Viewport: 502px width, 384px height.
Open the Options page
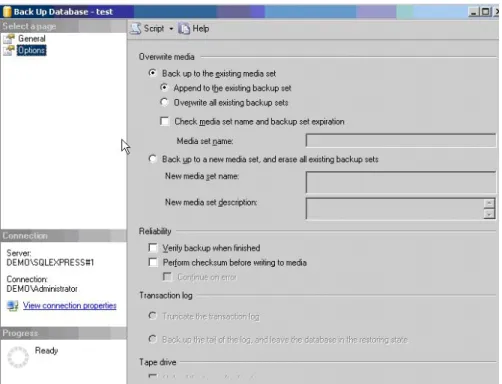coord(32,50)
